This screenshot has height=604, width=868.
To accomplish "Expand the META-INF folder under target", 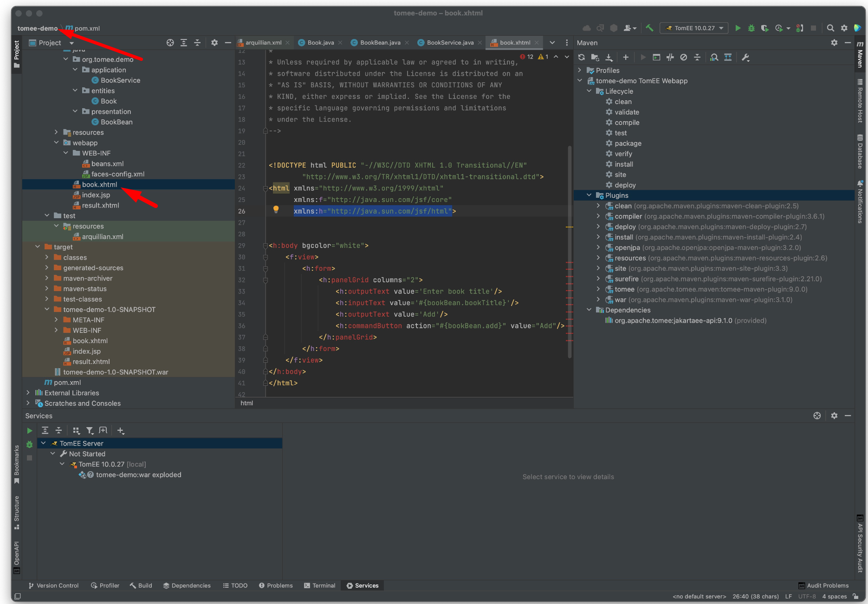I will tap(56, 320).
